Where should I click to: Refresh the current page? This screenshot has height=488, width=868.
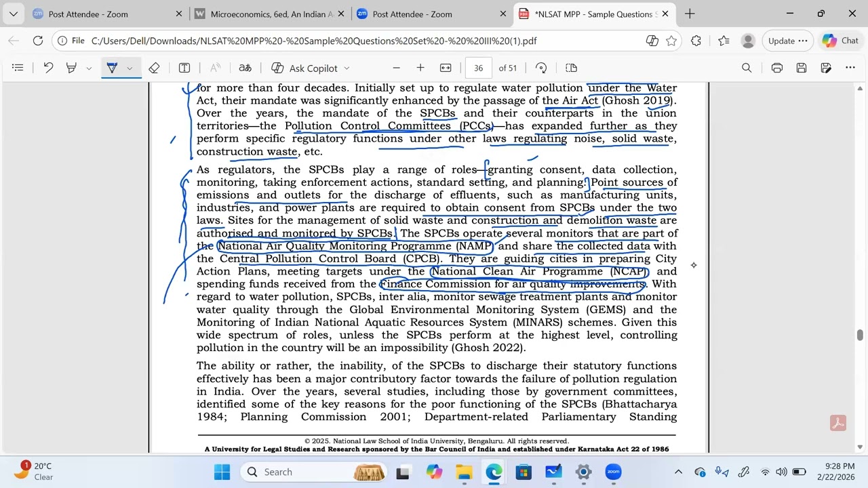tap(38, 41)
